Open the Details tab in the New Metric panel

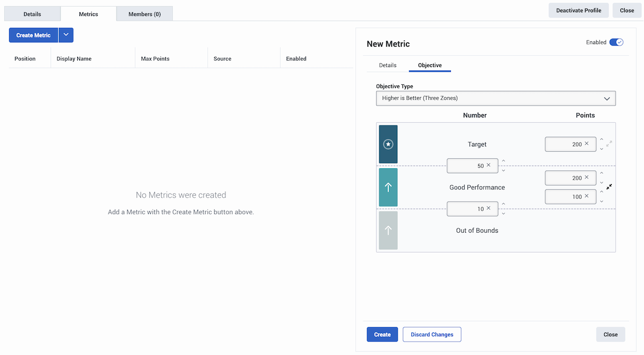coord(387,65)
